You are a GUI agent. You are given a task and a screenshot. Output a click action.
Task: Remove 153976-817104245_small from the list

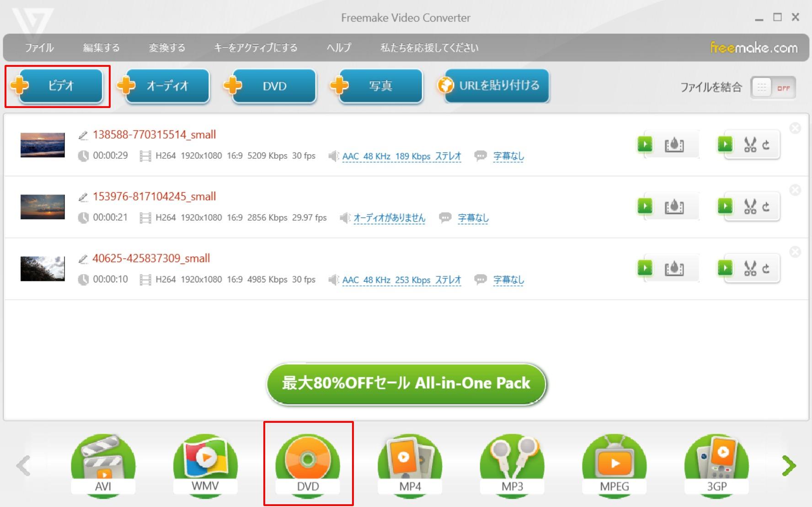(x=796, y=190)
